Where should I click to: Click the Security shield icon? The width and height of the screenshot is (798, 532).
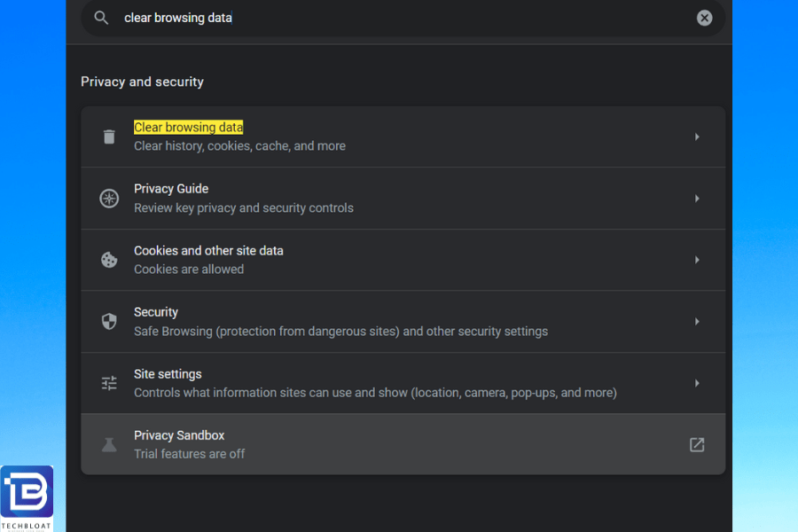109,321
